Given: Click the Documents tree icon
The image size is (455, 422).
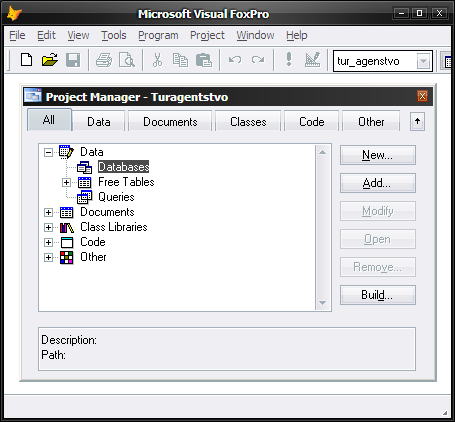Looking at the screenshot, I should click(x=66, y=212).
